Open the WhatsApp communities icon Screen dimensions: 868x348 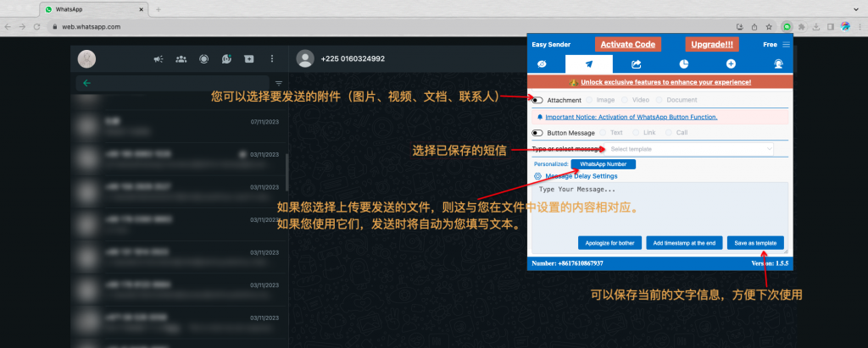(x=181, y=58)
